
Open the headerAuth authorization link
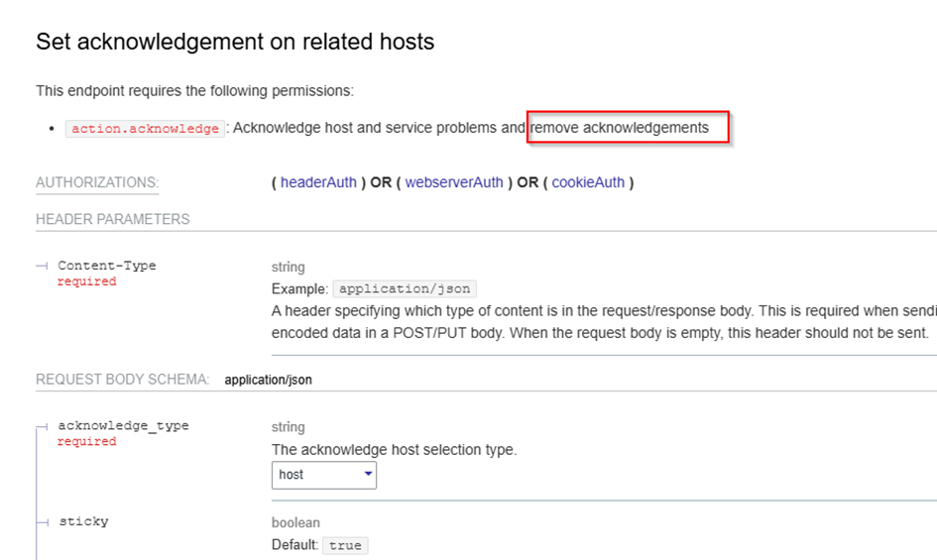coord(317,182)
